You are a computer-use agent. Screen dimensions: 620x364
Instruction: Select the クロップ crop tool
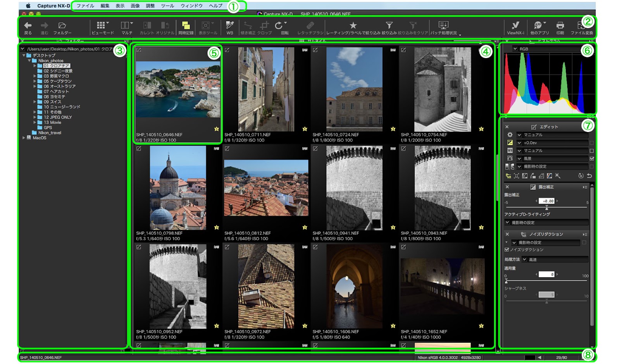pyautogui.click(x=264, y=25)
